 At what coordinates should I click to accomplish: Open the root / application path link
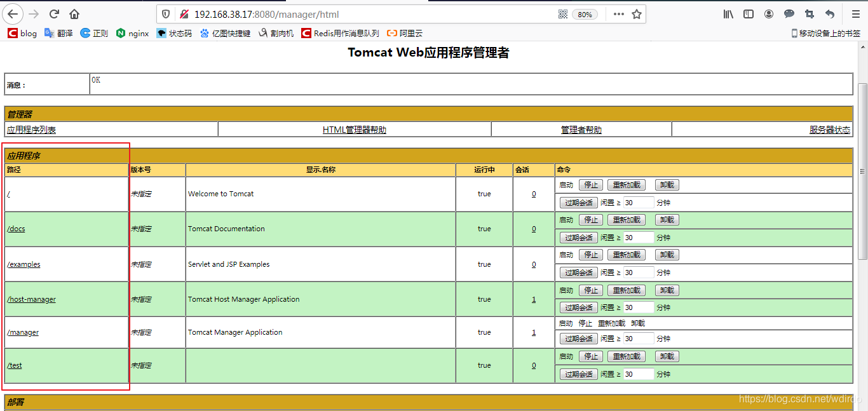coord(8,194)
